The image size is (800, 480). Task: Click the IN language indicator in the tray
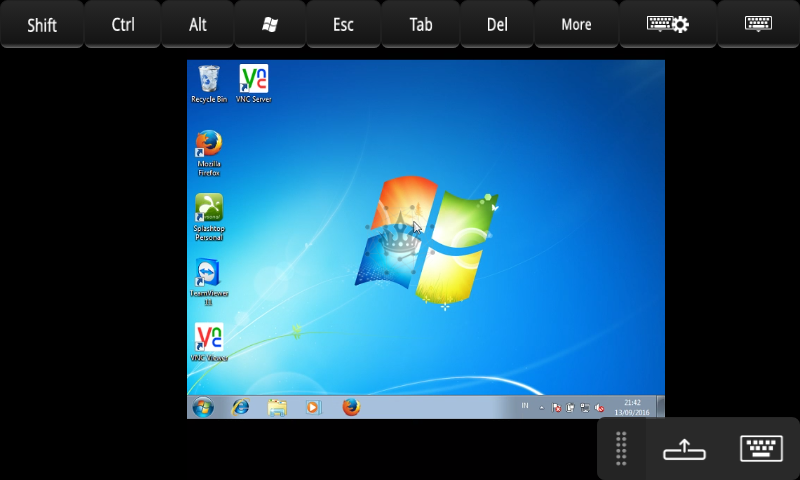[525, 406]
